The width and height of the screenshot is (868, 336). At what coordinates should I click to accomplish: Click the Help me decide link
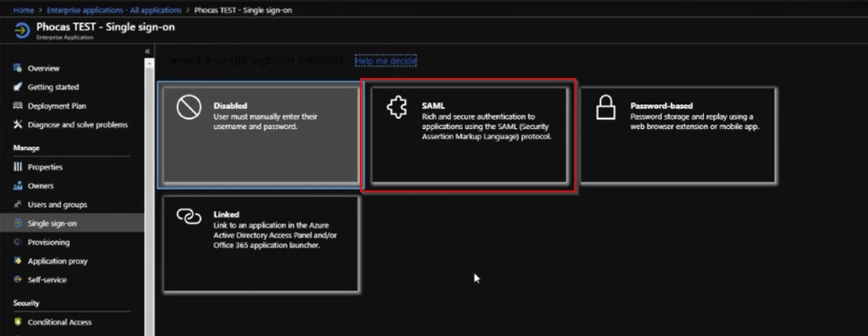(x=386, y=61)
